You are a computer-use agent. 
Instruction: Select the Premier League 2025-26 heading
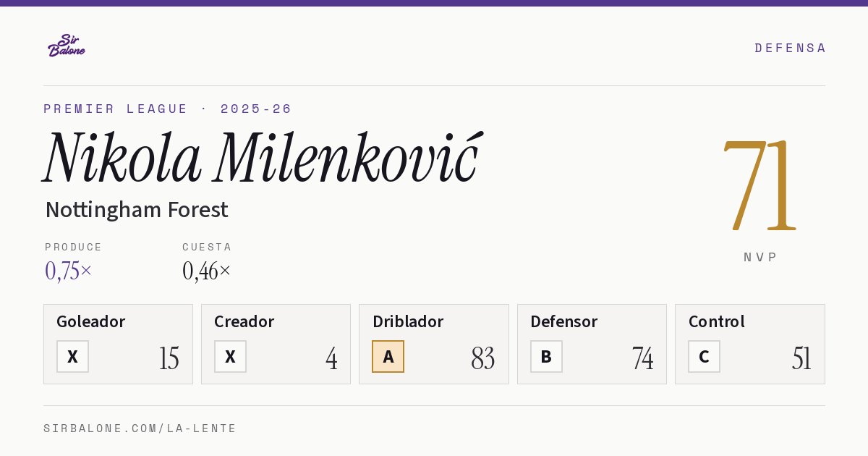click(x=168, y=109)
